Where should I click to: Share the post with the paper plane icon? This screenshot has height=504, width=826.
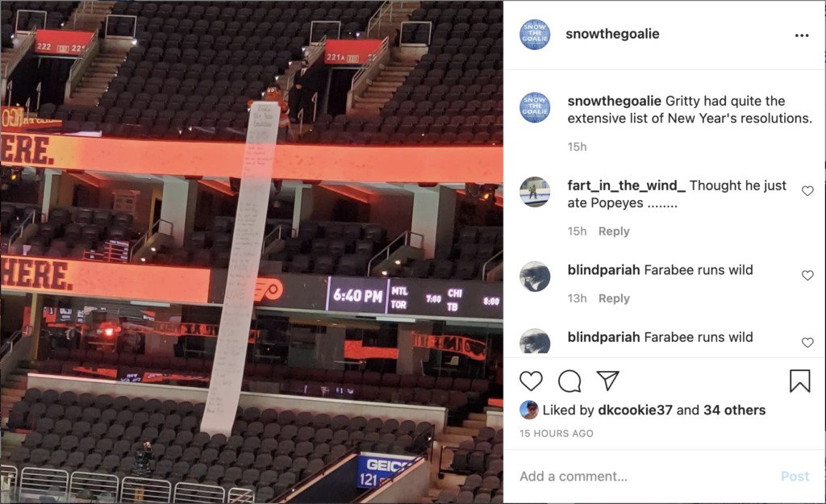point(607,381)
